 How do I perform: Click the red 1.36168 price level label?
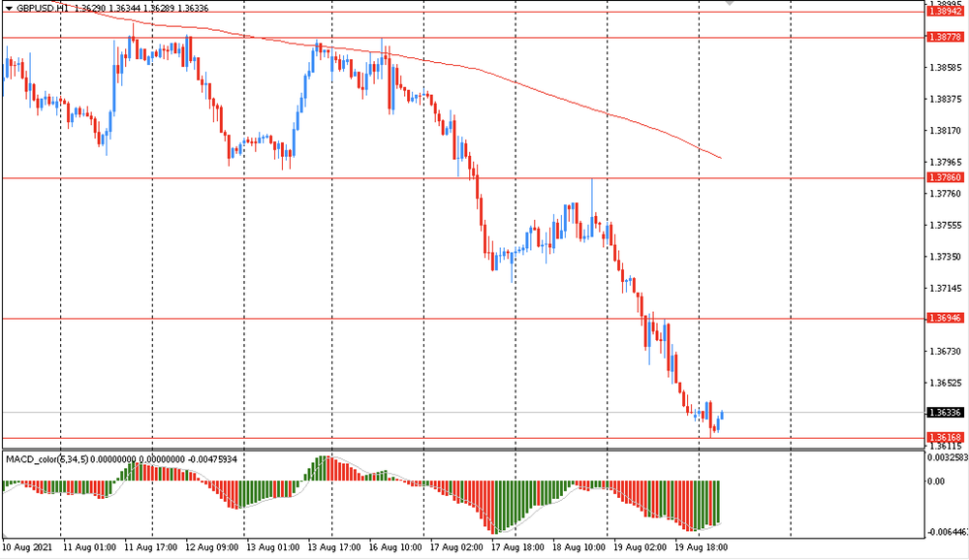pos(946,437)
